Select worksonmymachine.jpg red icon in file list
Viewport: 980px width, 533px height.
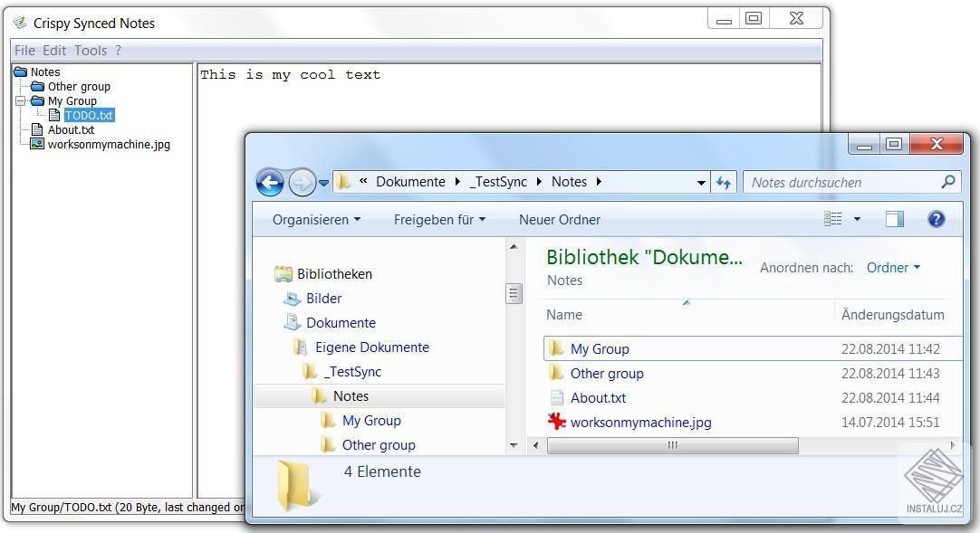coord(556,422)
